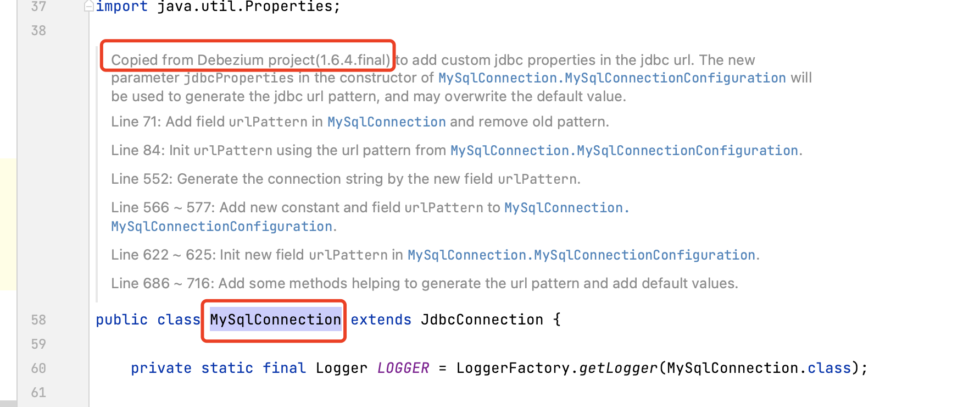Open the MySqlConnectionConfiguration link in first doc paragraph

[612, 78]
